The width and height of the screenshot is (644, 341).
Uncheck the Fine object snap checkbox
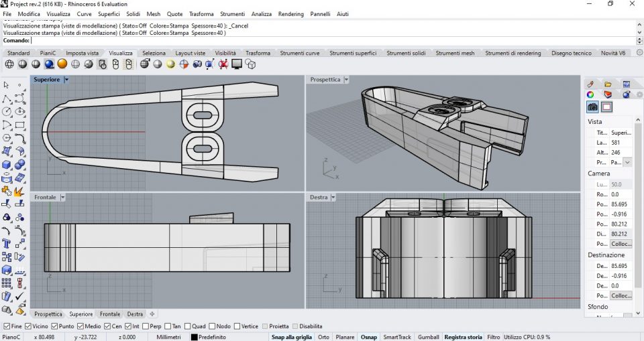coord(5,326)
